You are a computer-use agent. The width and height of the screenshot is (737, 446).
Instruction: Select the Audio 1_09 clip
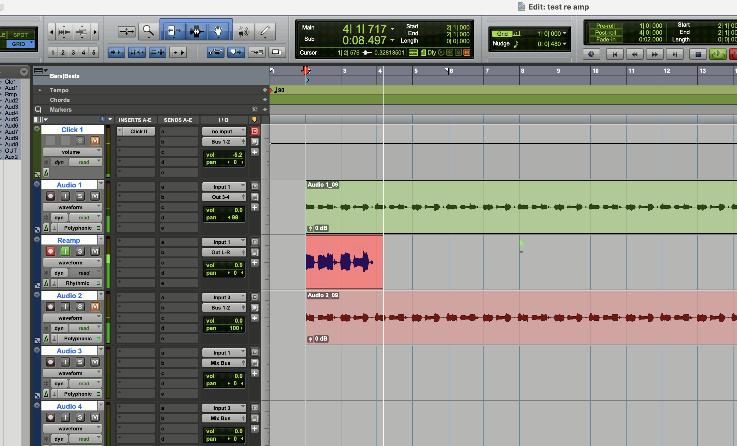coord(521,207)
